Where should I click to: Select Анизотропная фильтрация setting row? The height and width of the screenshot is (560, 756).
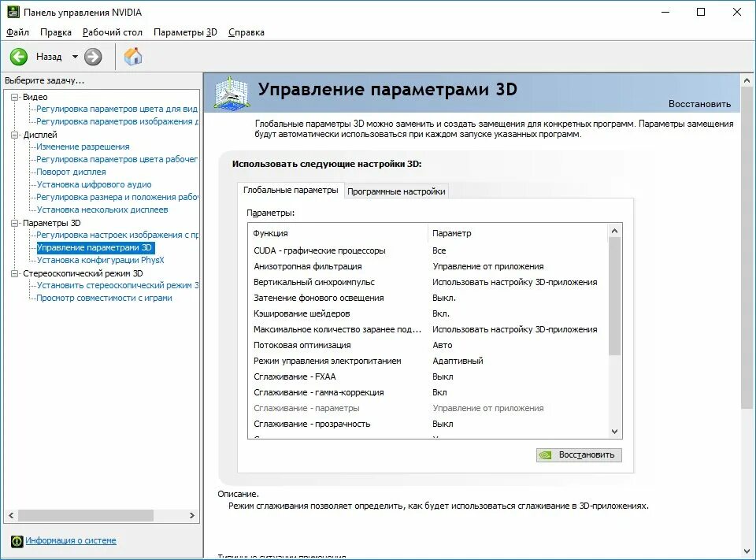[428, 266]
